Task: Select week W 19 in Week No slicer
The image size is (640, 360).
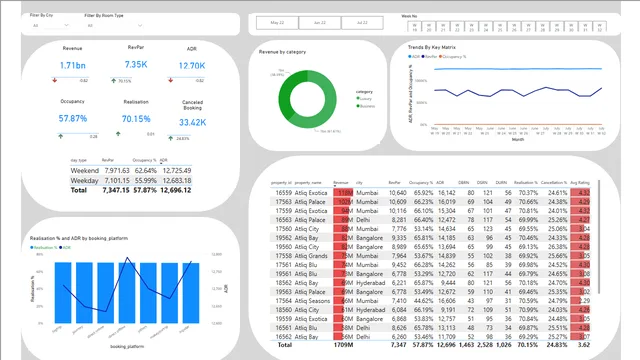Action: pos(414,27)
